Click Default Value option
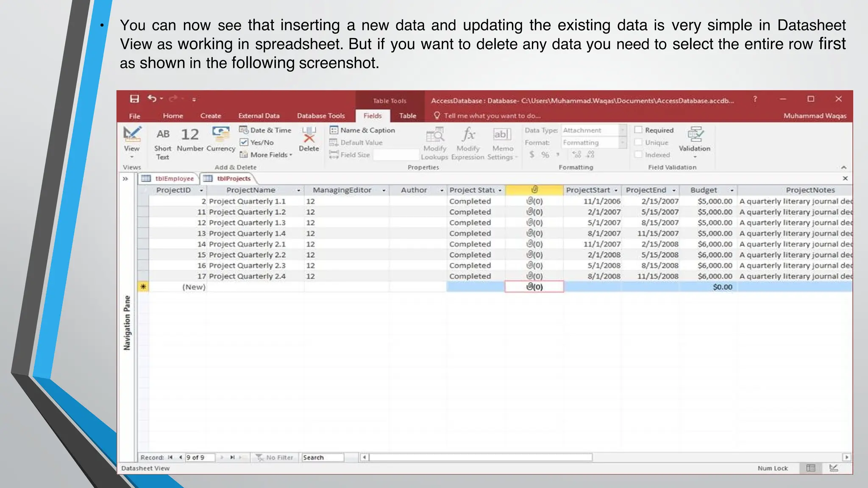 pos(356,142)
